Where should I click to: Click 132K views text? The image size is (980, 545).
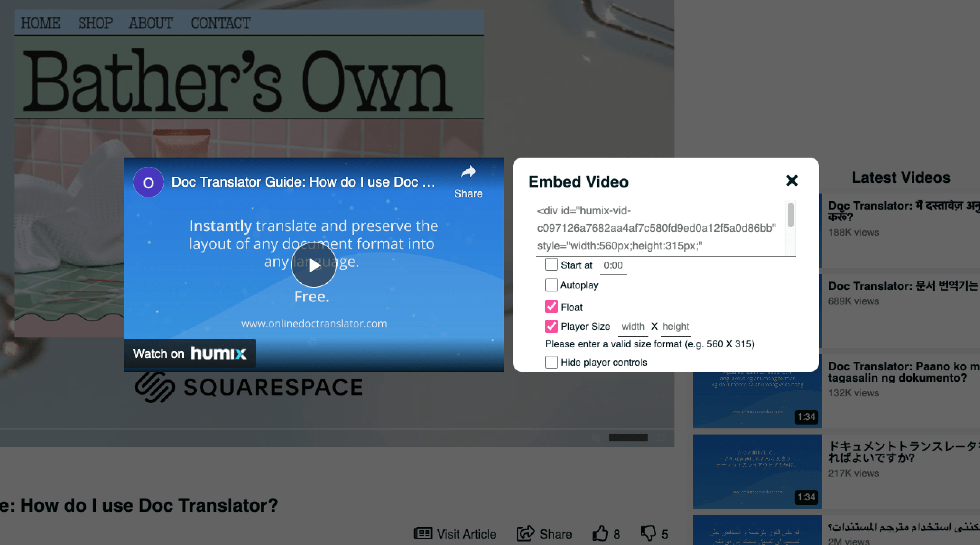(853, 393)
